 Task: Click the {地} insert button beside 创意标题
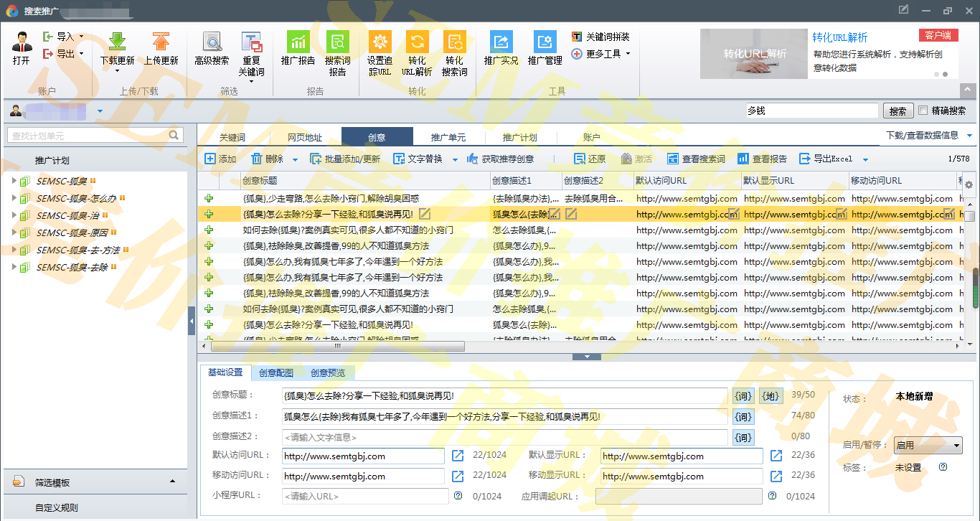click(x=771, y=395)
